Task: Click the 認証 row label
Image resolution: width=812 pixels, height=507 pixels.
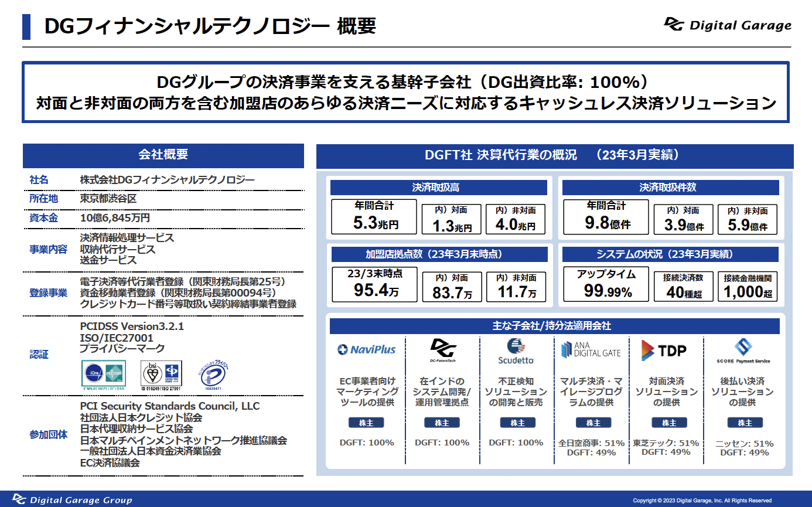Action: (x=39, y=355)
